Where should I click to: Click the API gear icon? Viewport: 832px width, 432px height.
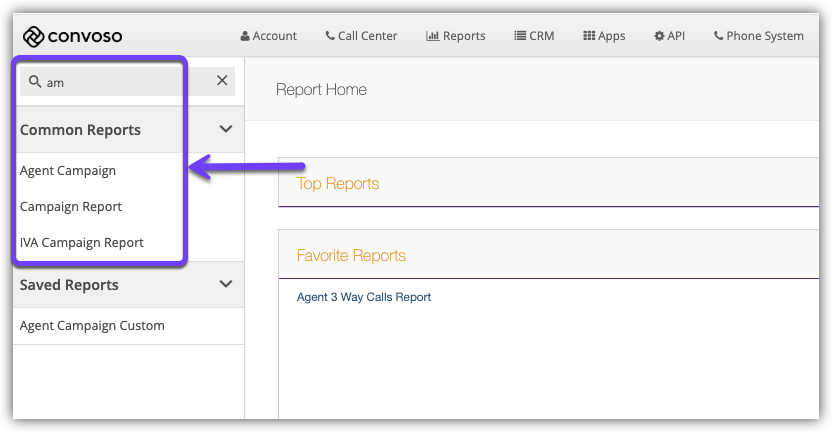tap(659, 36)
